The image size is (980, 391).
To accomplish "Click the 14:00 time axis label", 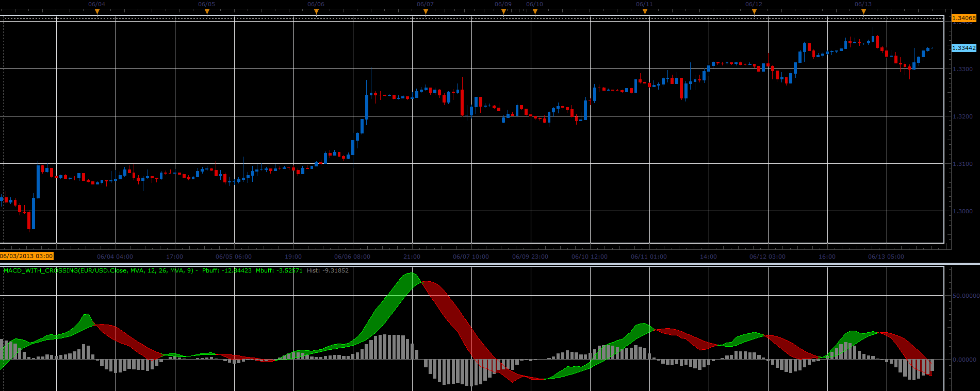I will [709, 257].
